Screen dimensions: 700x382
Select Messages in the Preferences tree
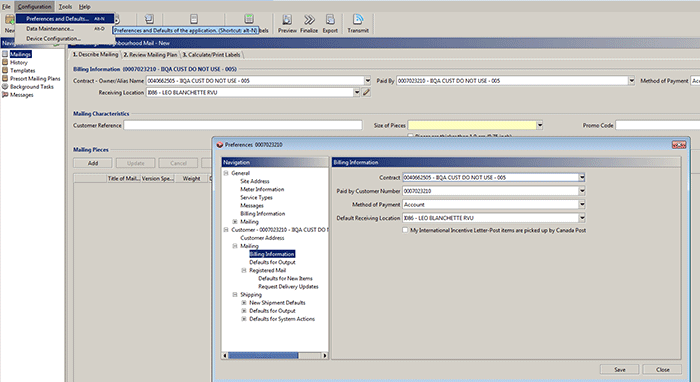click(x=252, y=206)
